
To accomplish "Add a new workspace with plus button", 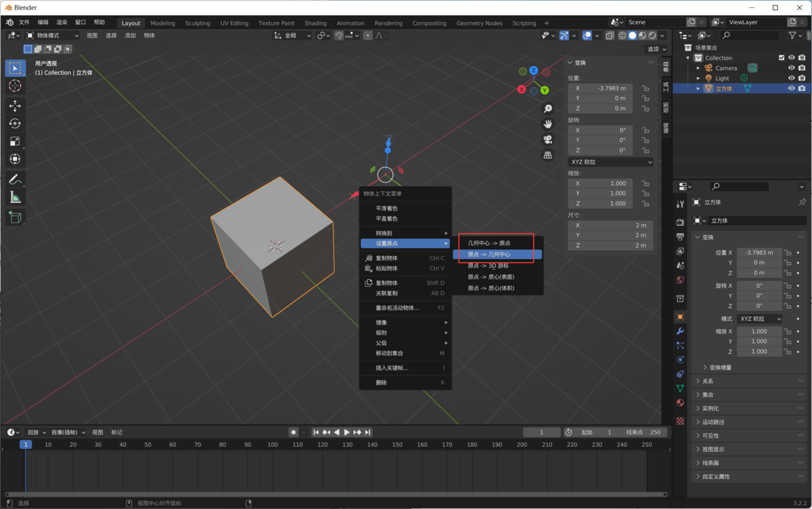I will coord(547,23).
